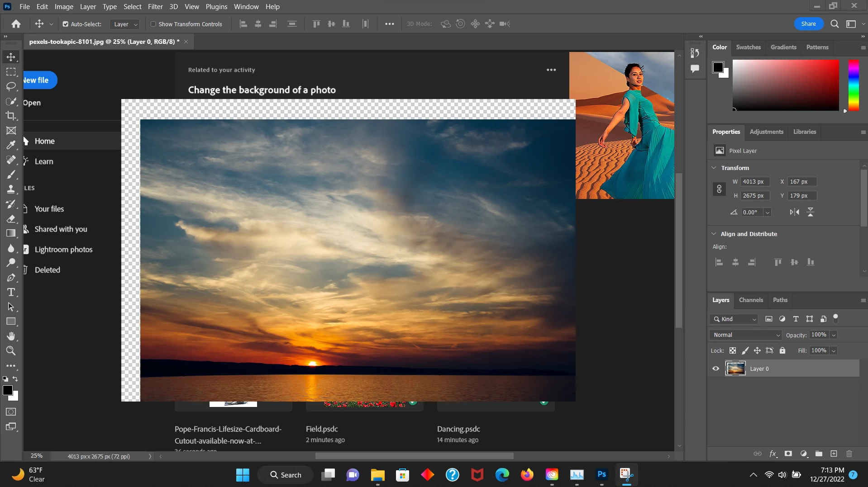Select the Lasso tool
This screenshot has width=868, height=487.
coord(11,86)
